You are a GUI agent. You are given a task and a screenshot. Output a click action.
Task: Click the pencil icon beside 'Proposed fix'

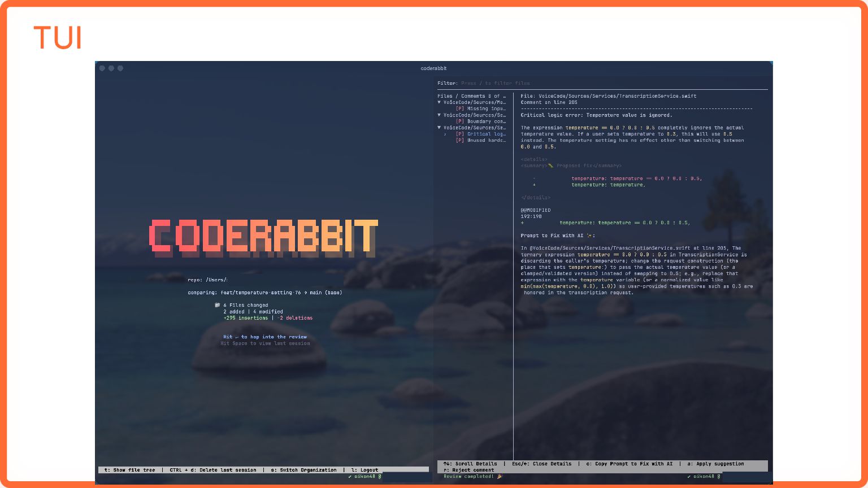(x=551, y=165)
